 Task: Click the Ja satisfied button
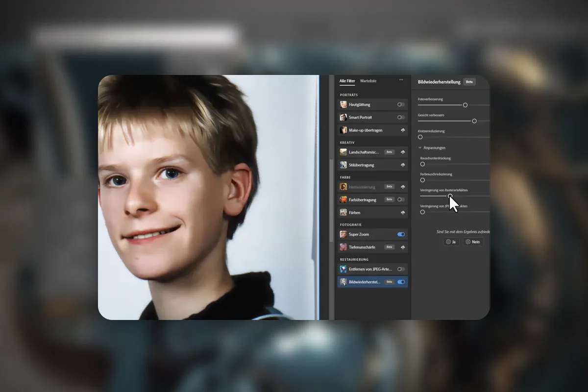451,242
